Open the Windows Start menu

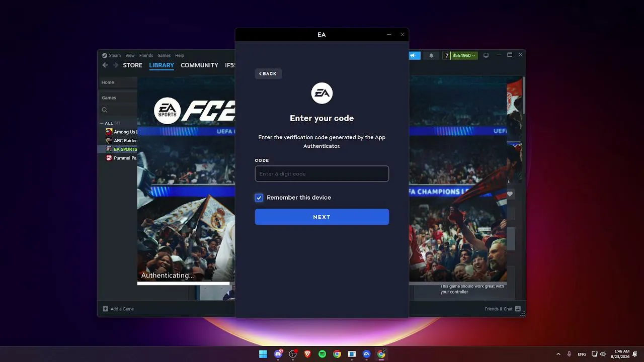[x=263, y=354]
